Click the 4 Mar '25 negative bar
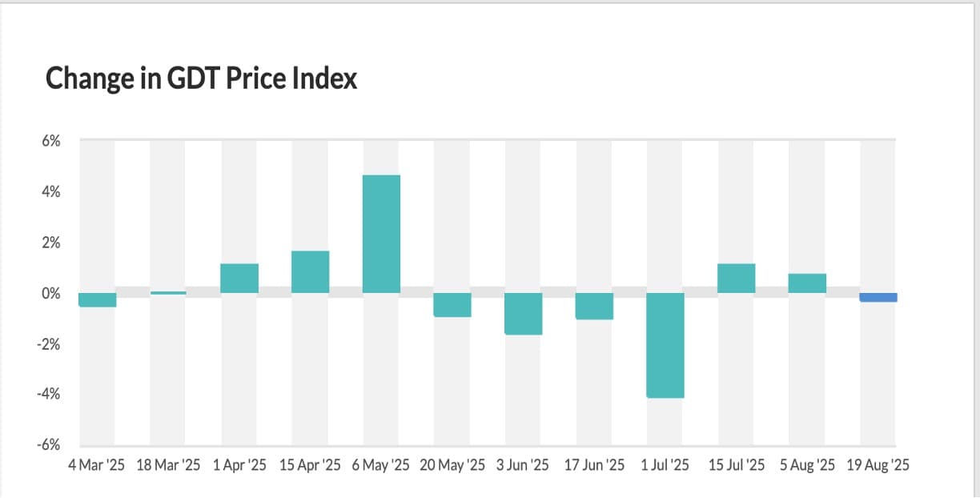 [97, 300]
